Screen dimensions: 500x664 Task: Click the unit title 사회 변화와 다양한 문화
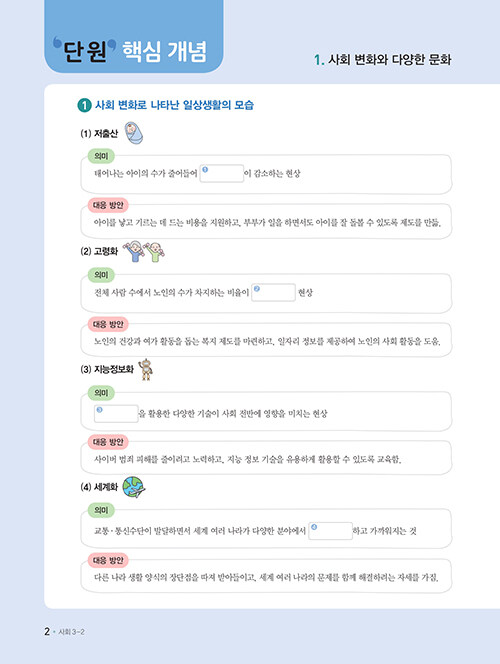coord(383,60)
